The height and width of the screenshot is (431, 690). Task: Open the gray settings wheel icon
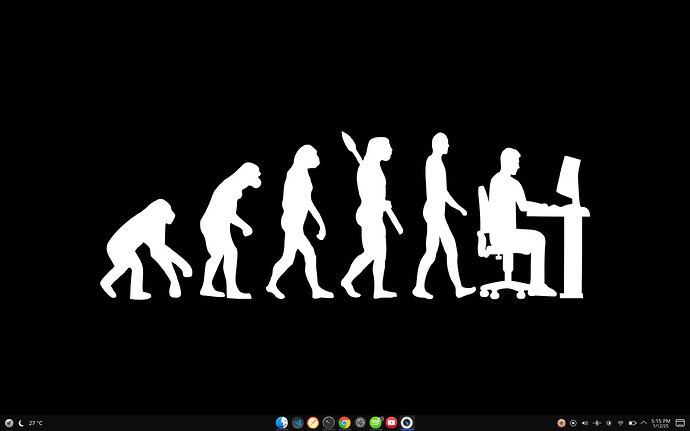pyautogui.click(x=360, y=423)
